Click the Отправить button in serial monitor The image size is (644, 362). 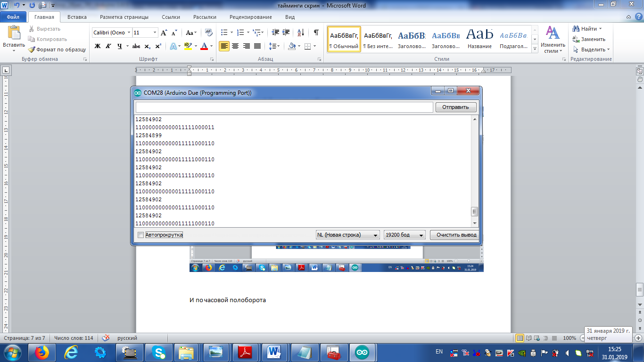(455, 107)
